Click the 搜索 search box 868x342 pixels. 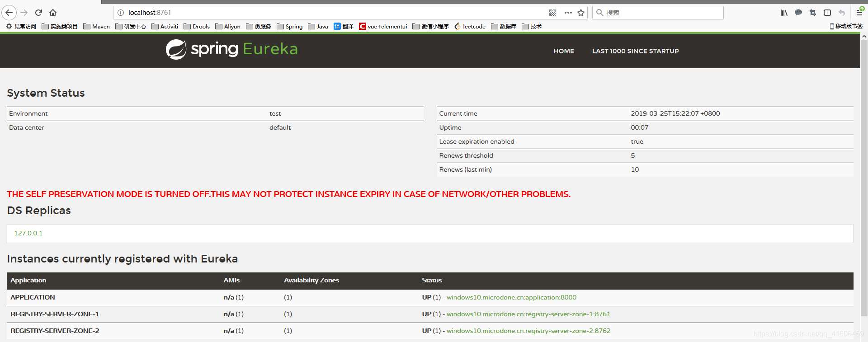point(658,13)
